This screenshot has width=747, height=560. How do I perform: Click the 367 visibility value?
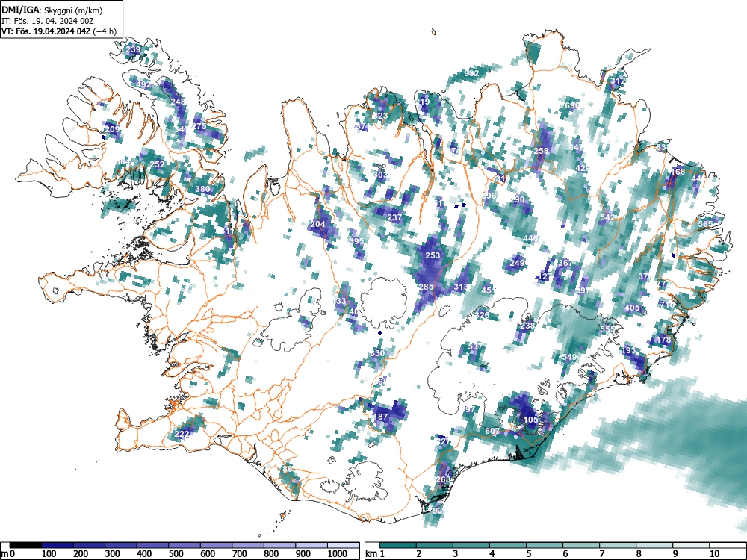[565, 263]
